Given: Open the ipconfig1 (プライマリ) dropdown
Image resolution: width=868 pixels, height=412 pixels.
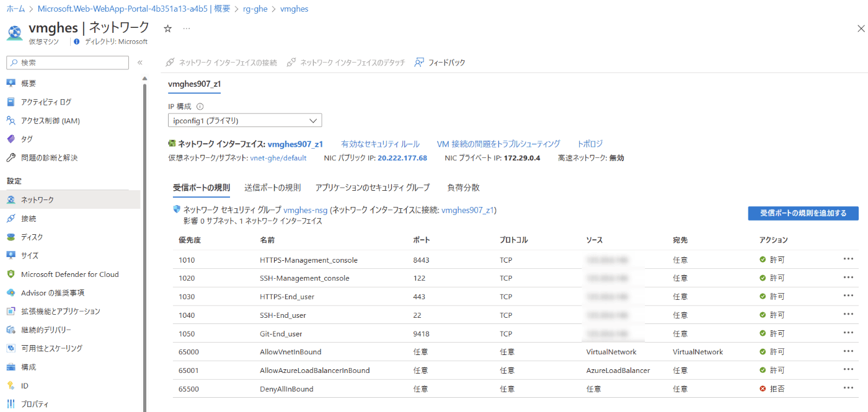Looking at the screenshot, I should [x=245, y=120].
